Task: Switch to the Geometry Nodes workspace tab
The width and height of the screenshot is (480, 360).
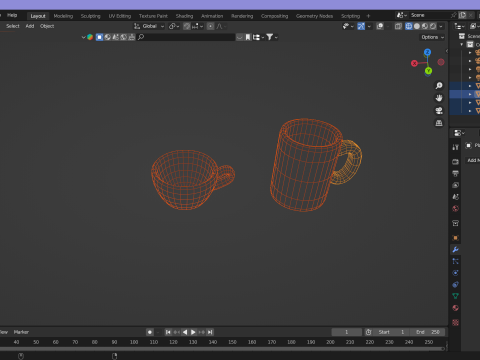Action: pos(314,16)
